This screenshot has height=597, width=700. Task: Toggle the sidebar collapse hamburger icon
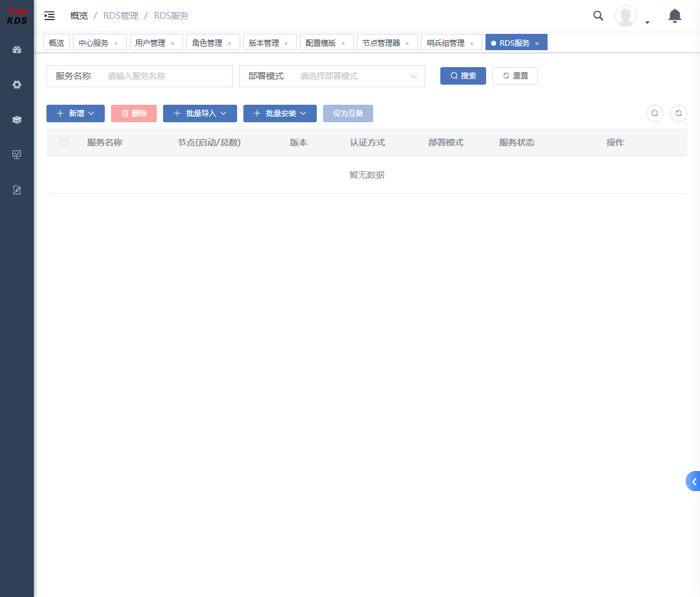click(50, 16)
